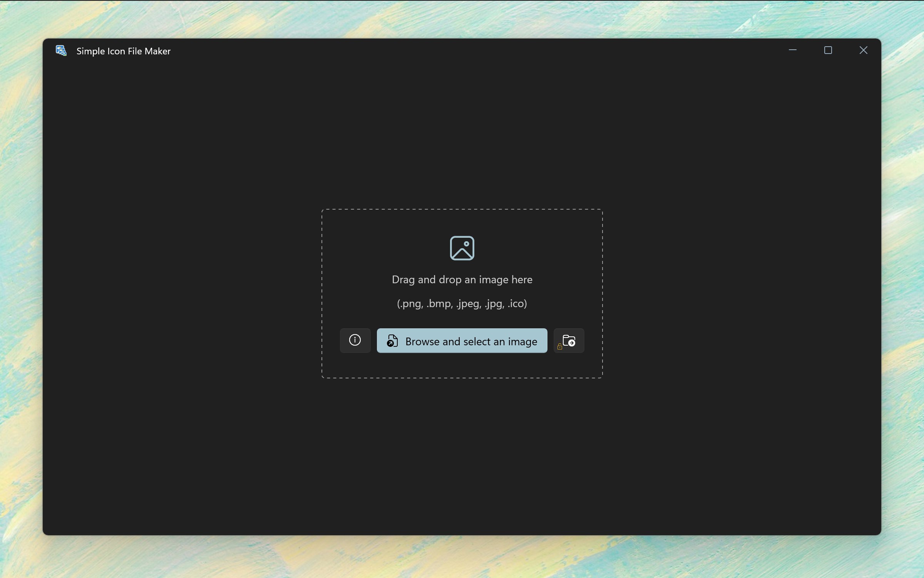This screenshot has width=924, height=578.
Task: Open the info/about button
Action: pyautogui.click(x=355, y=340)
